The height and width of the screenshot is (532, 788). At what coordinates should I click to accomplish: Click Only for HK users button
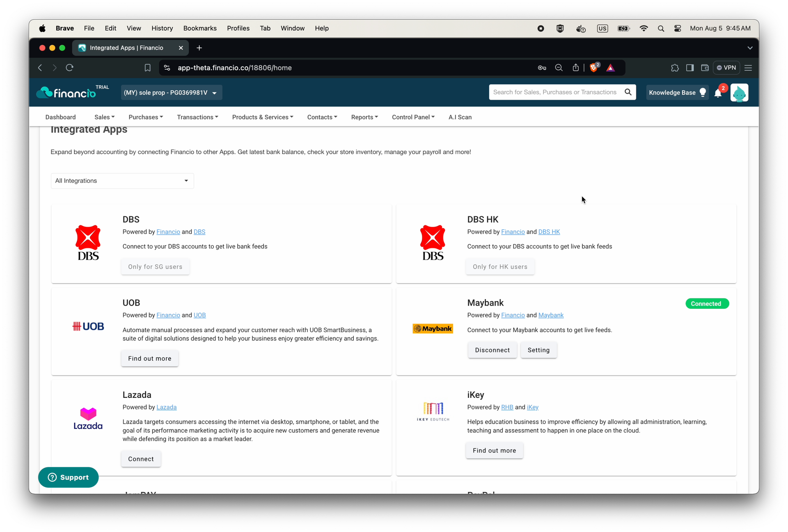(500, 267)
